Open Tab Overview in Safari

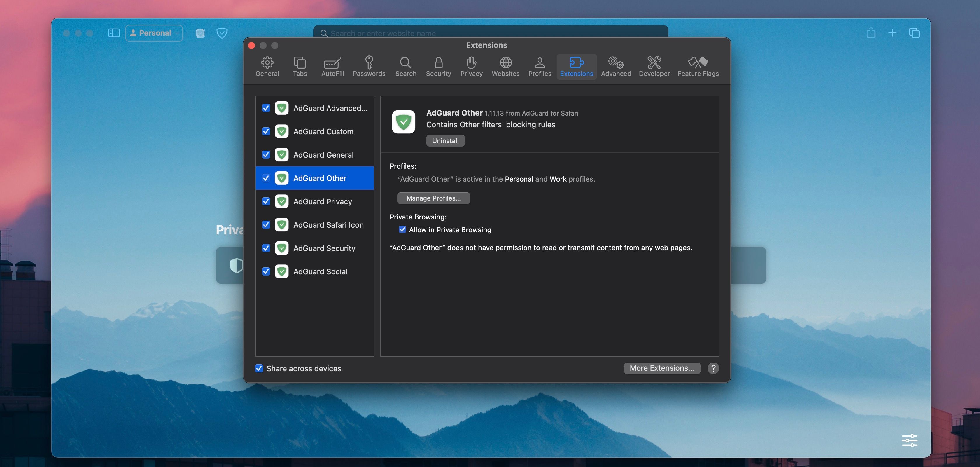click(915, 33)
